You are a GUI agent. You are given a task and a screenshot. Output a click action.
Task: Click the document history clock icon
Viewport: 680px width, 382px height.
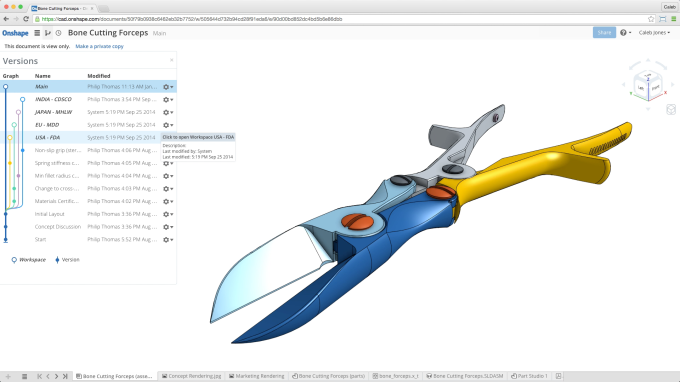coord(59,33)
